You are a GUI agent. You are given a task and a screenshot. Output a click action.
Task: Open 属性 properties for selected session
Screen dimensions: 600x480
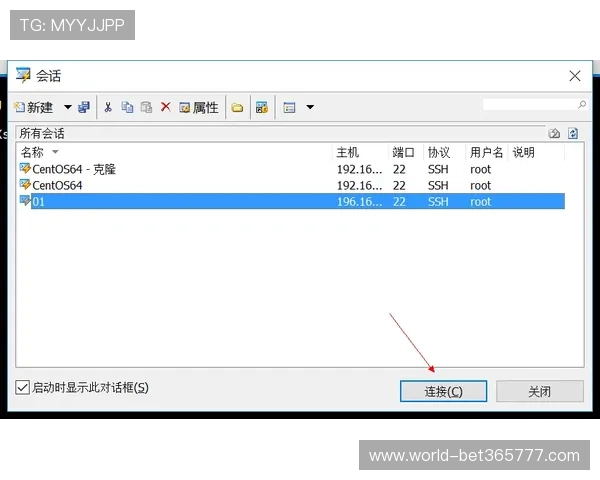pos(199,108)
